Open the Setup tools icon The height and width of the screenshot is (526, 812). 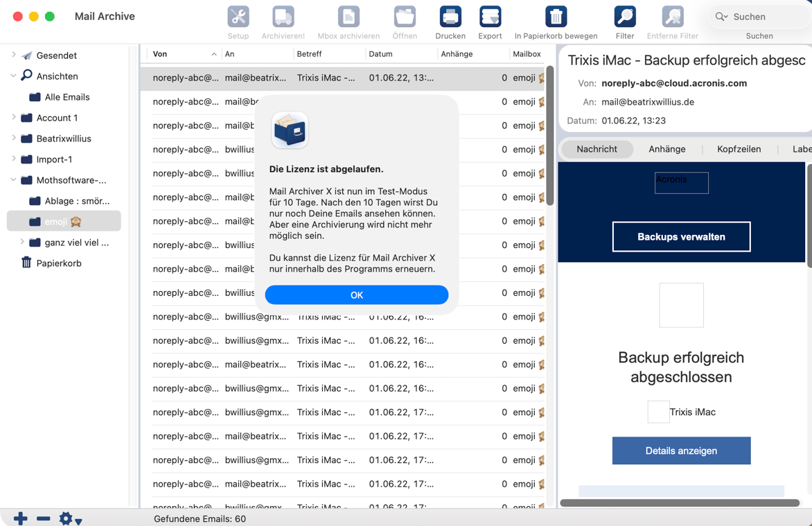(x=238, y=17)
